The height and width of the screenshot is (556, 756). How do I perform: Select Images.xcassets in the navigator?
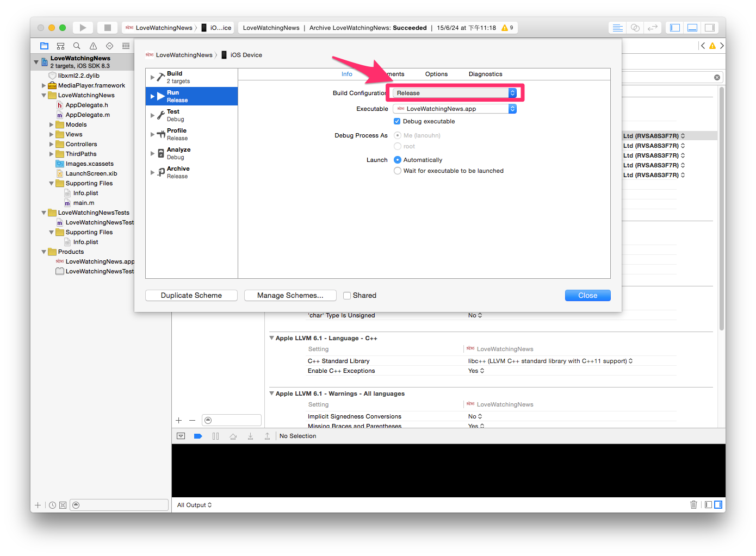pyautogui.click(x=90, y=164)
